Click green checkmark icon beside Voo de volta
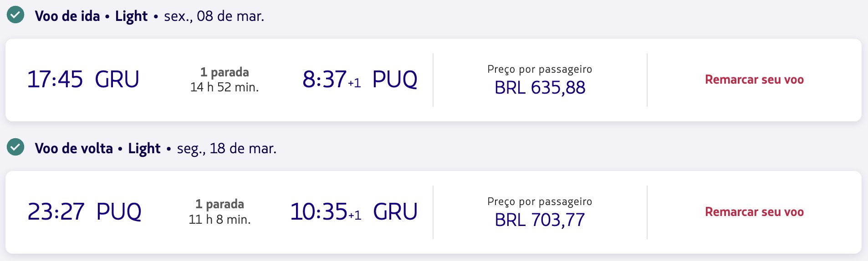 point(15,147)
